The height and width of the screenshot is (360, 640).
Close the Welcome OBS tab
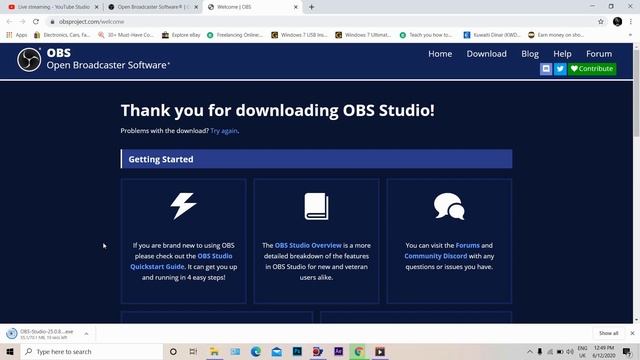tap(296, 7)
